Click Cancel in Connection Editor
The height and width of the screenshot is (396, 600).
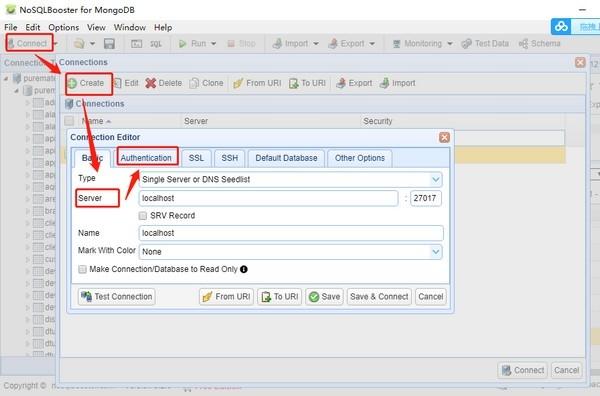430,297
